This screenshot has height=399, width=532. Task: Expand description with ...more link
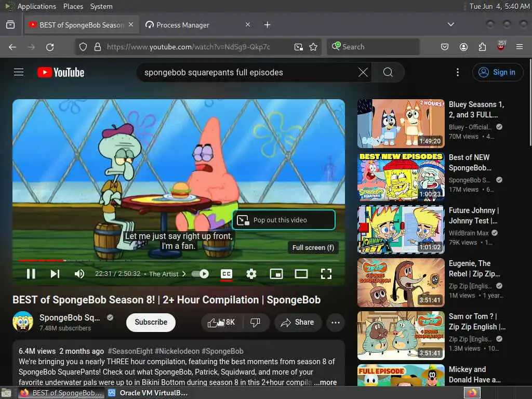pyautogui.click(x=325, y=382)
